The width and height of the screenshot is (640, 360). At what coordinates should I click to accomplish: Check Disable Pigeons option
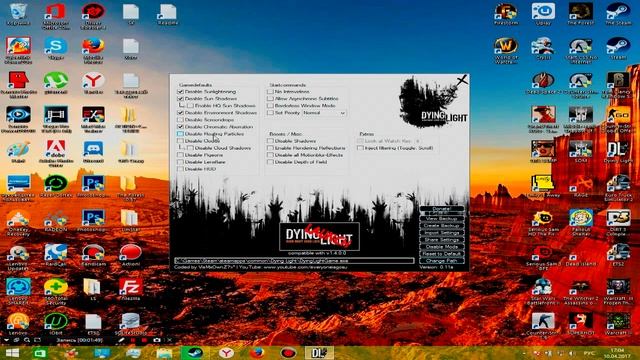coord(180,155)
